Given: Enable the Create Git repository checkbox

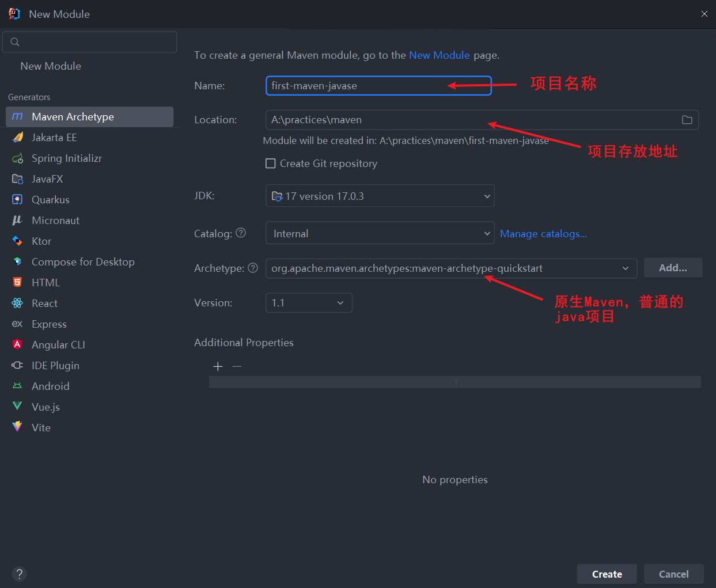Looking at the screenshot, I should [x=270, y=164].
